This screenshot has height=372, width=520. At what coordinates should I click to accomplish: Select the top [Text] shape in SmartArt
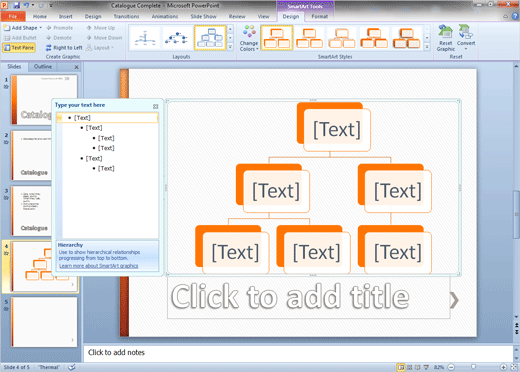[337, 130]
